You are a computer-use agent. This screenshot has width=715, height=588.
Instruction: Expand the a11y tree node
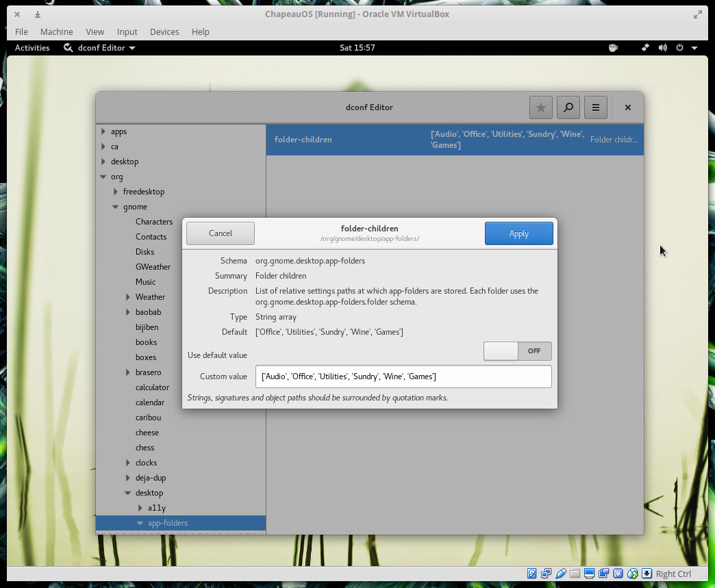coord(140,507)
